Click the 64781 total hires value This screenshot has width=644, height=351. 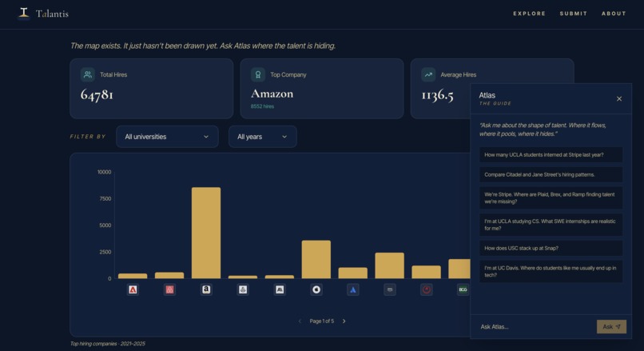[97, 94]
